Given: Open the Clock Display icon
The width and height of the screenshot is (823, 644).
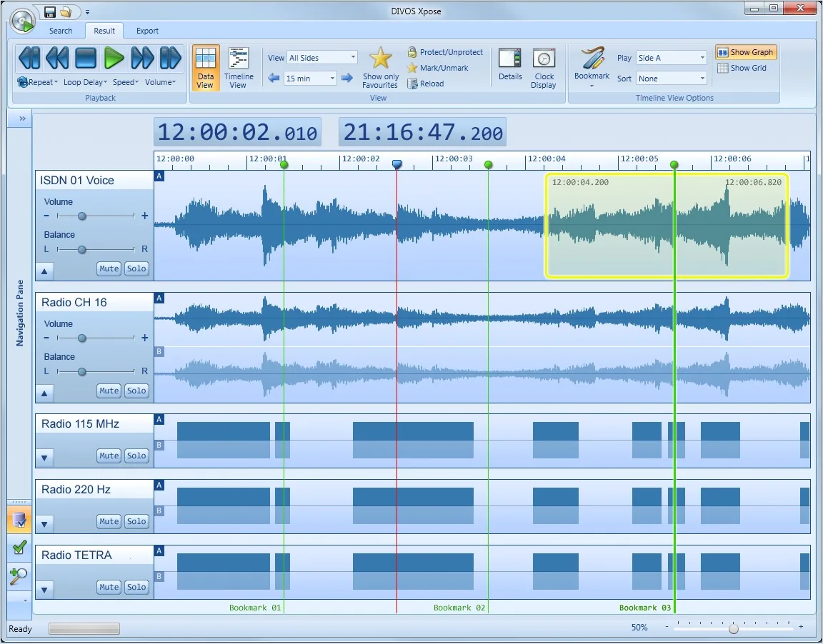Looking at the screenshot, I should click(544, 59).
